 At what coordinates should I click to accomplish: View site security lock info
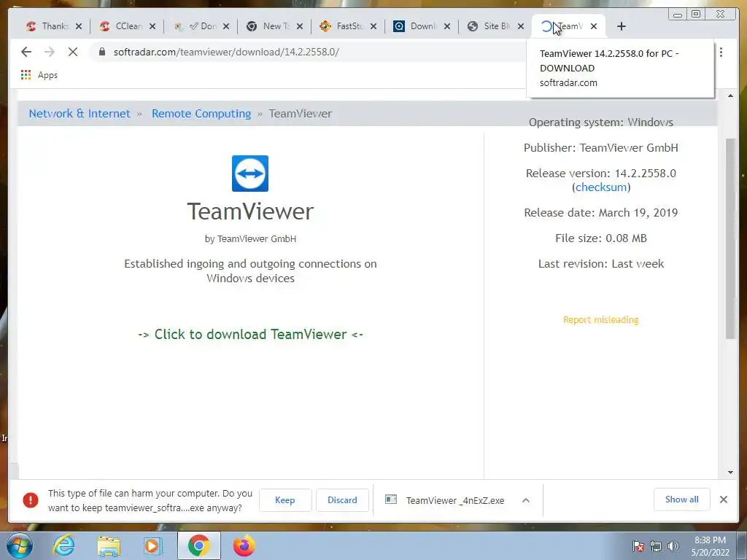tap(102, 52)
